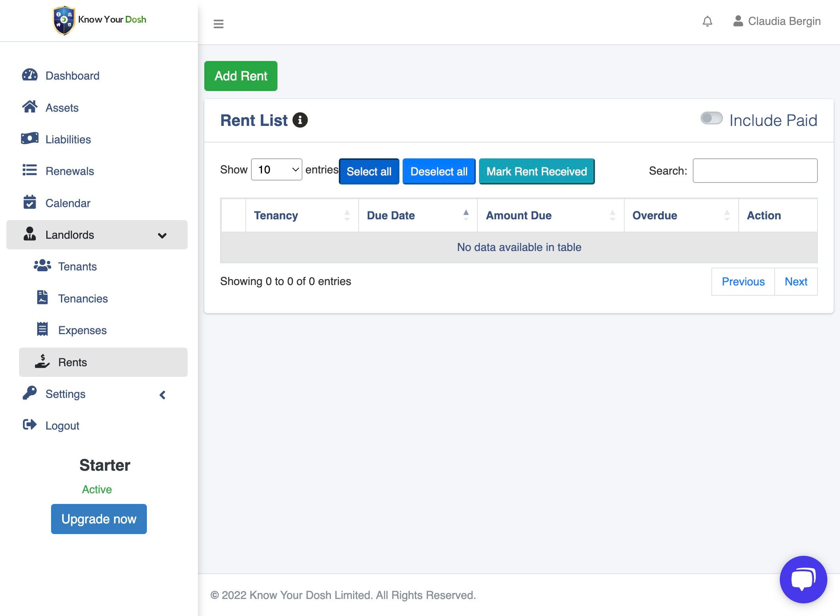Click the Search input field
The width and height of the screenshot is (840, 616).
[754, 171]
